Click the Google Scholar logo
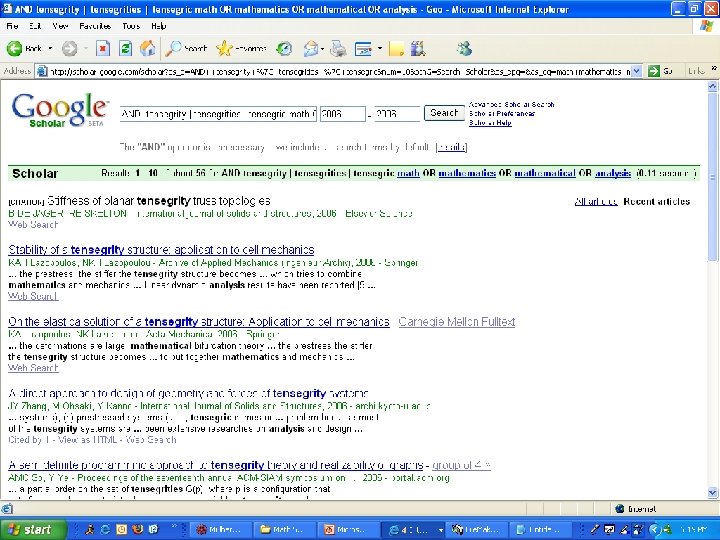 60,110
